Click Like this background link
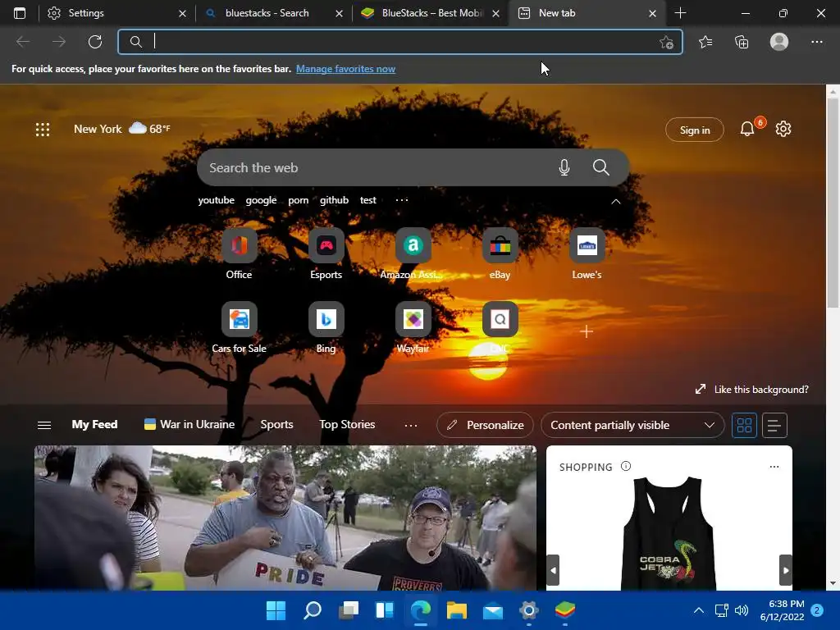 (752, 390)
